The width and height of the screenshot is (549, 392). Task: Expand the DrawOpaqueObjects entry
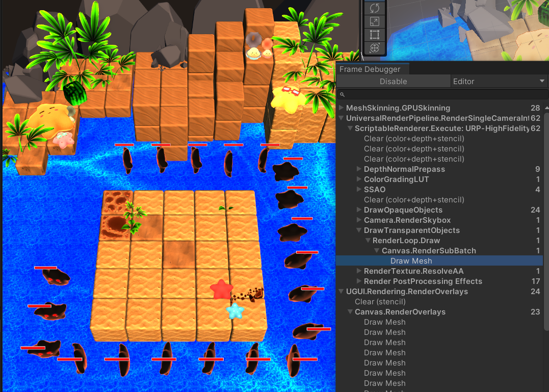point(359,210)
